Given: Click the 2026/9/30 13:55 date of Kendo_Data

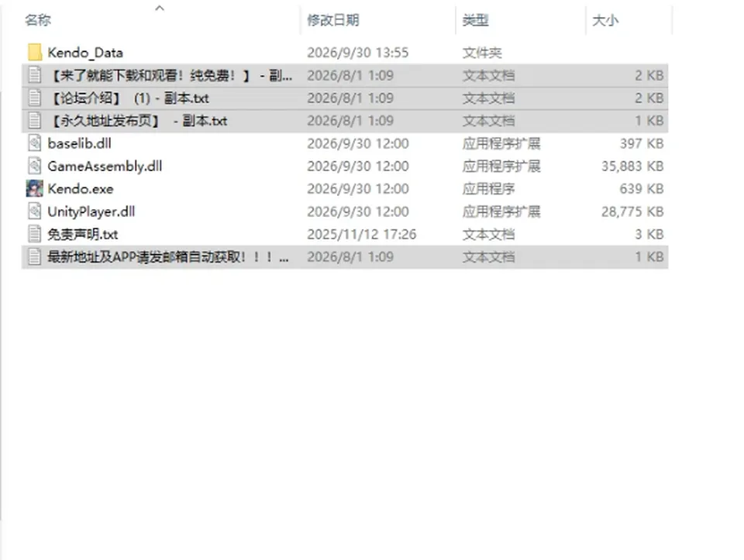Looking at the screenshot, I should (x=358, y=53).
